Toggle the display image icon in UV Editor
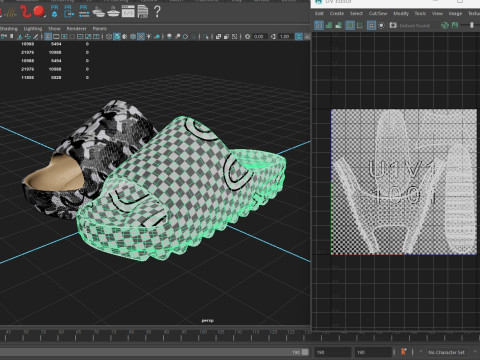The width and height of the screenshot is (480, 360). coord(393,25)
